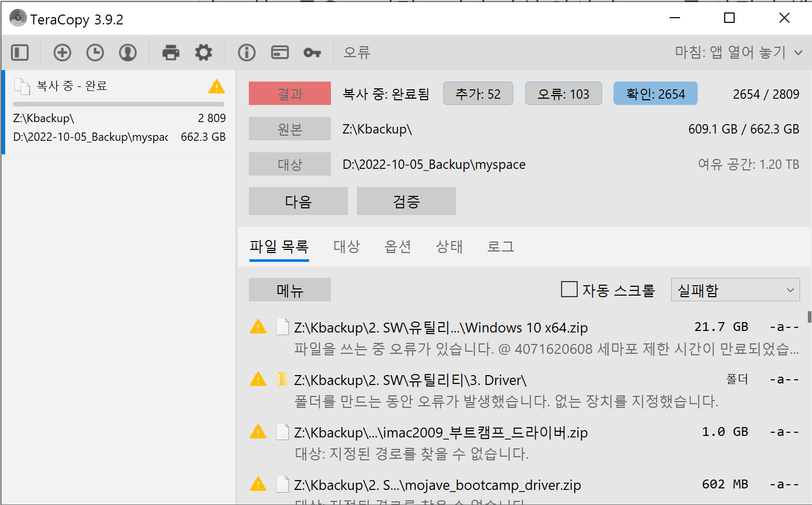Click the 662.3 GB size in left panel
The image size is (812, 505).
coord(203,137)
